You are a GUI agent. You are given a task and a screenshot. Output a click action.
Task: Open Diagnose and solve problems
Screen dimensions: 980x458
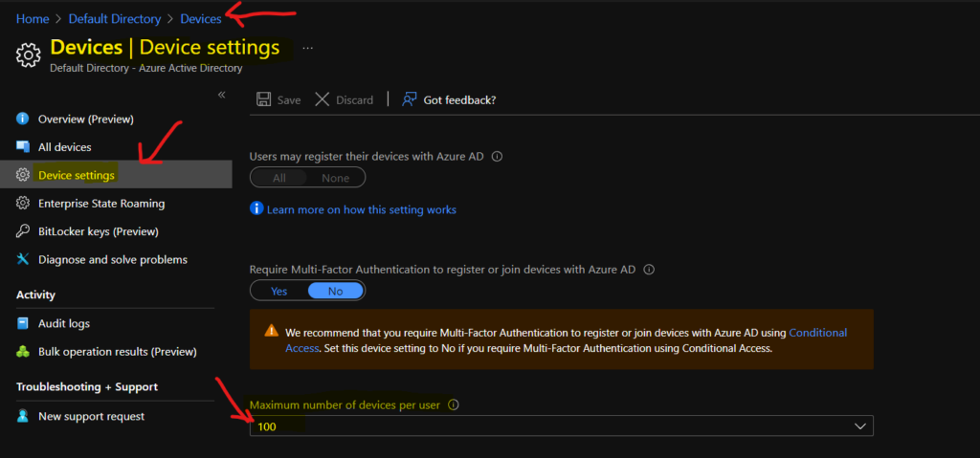[113, 259]
